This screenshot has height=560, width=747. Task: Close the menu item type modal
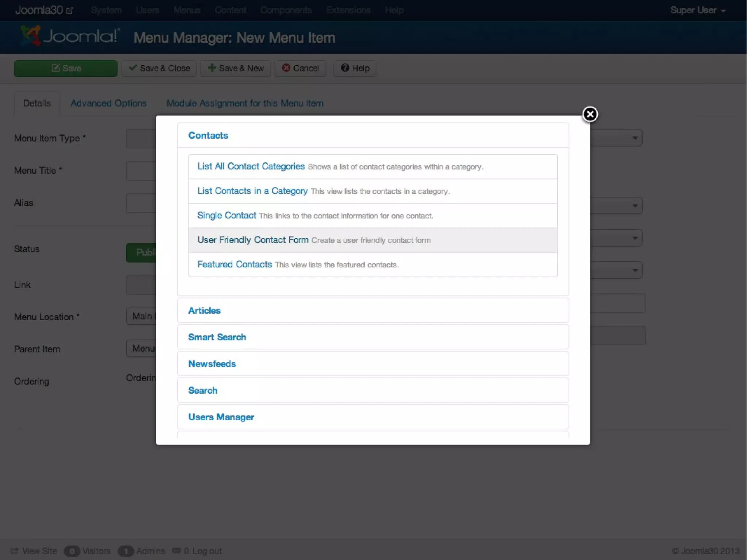590,114
